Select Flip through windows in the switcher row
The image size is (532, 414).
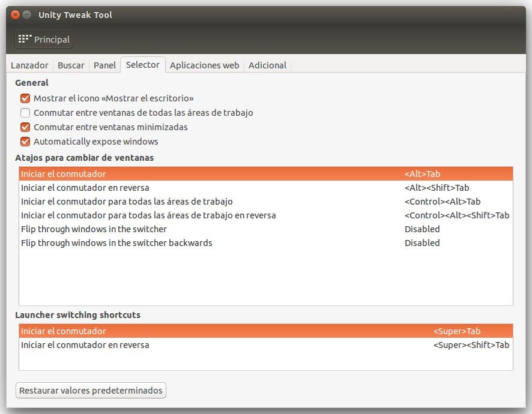pos(94,229)
